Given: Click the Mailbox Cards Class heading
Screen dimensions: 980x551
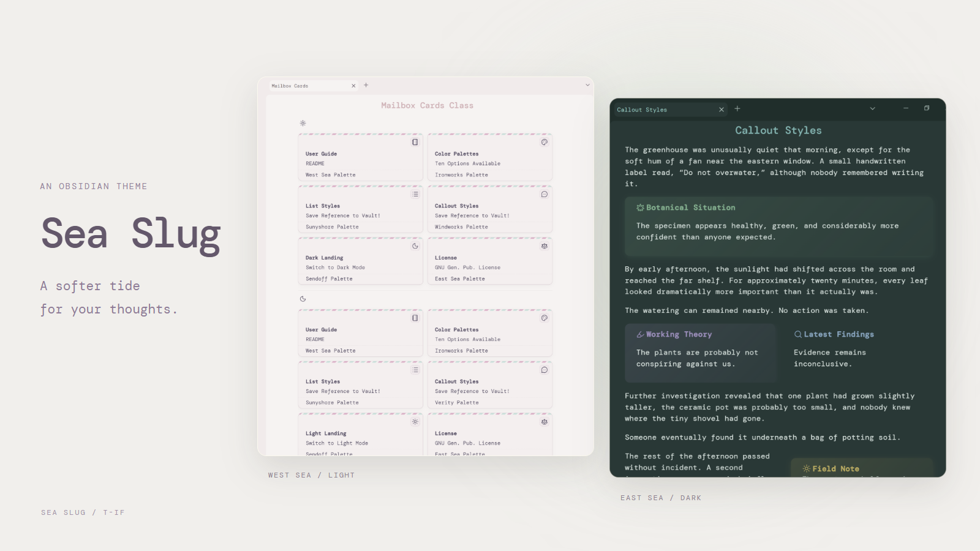Looking at the screenshot, I should coord(427,106).
